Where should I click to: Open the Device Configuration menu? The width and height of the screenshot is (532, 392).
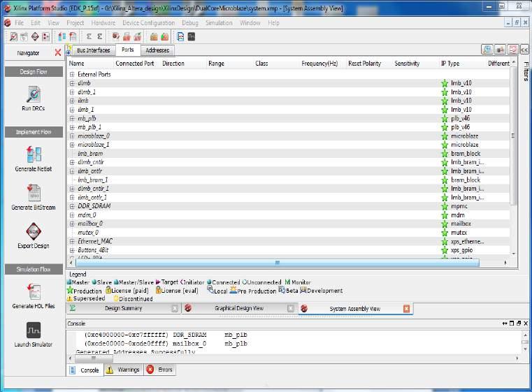(x=149, y=23)
